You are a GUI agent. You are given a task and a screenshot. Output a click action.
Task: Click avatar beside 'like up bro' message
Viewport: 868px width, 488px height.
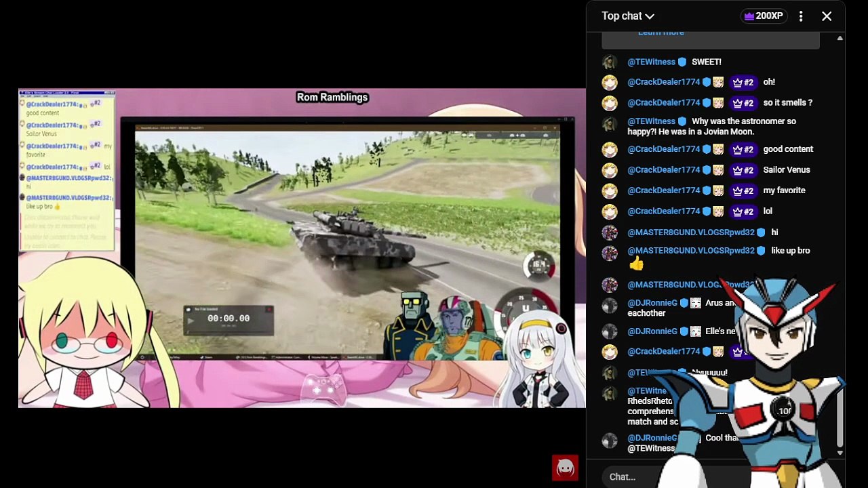click(x=610, y=252)
